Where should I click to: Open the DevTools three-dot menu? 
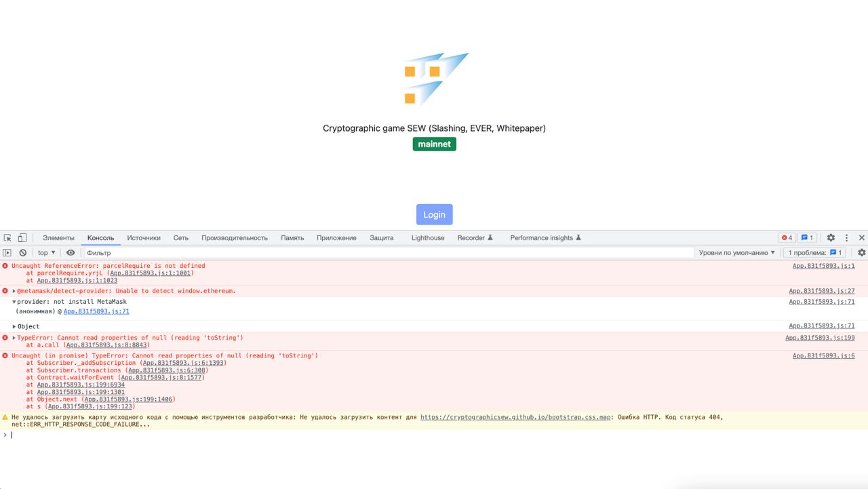(x=846, y=238)
